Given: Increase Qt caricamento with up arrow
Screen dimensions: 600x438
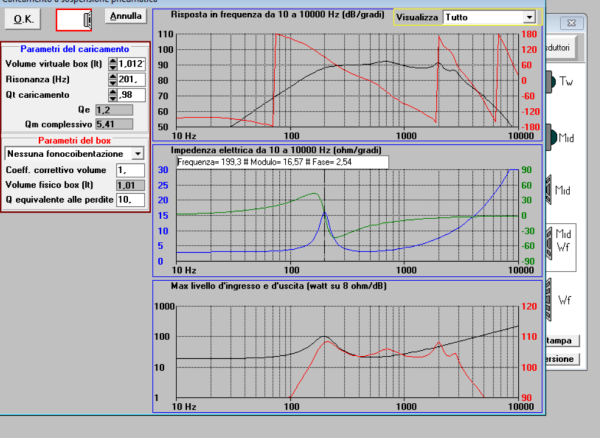Looking at the screenshot, I should pos(112,91).
